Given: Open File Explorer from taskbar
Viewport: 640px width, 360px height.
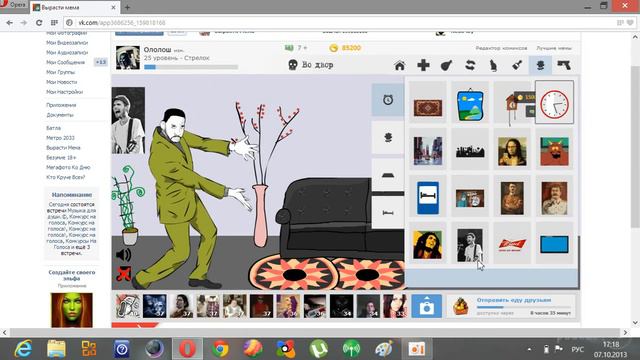Looking at the screenshot, I should pos(56,349).
